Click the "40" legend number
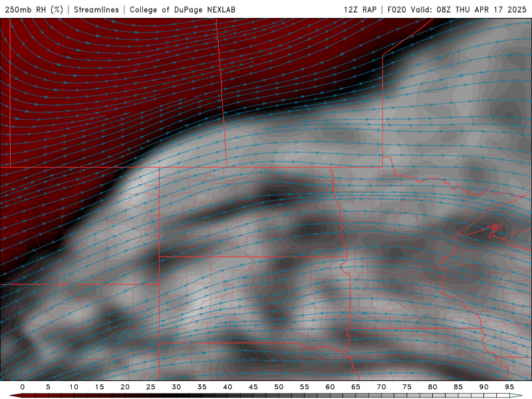This screenshot has height=399, width=532. coord(227,387)
